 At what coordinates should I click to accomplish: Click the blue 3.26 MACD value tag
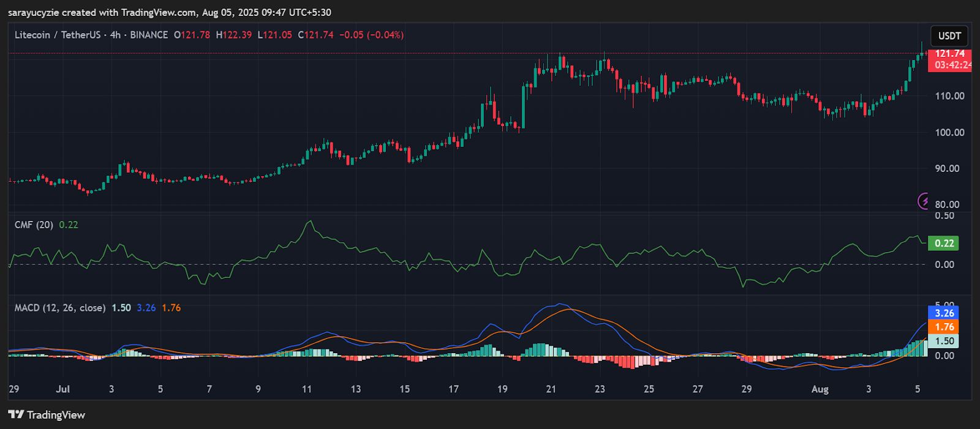pyautogui.click(x=944, y=313)
